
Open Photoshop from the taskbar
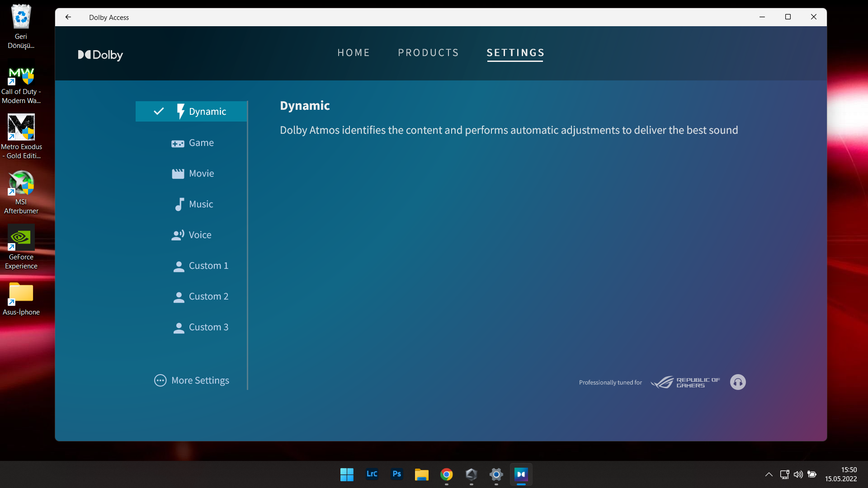396,474
